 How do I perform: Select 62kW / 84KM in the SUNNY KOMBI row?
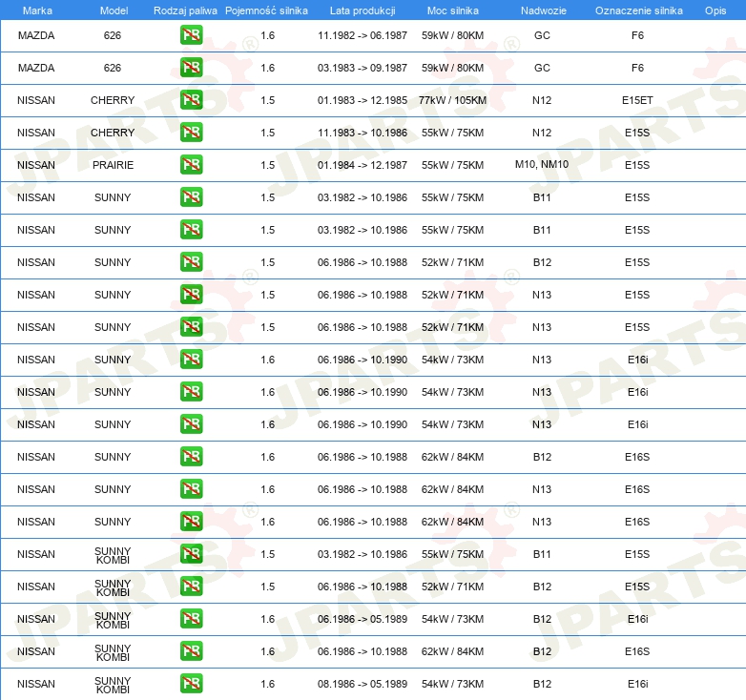(x=452, y=651)
